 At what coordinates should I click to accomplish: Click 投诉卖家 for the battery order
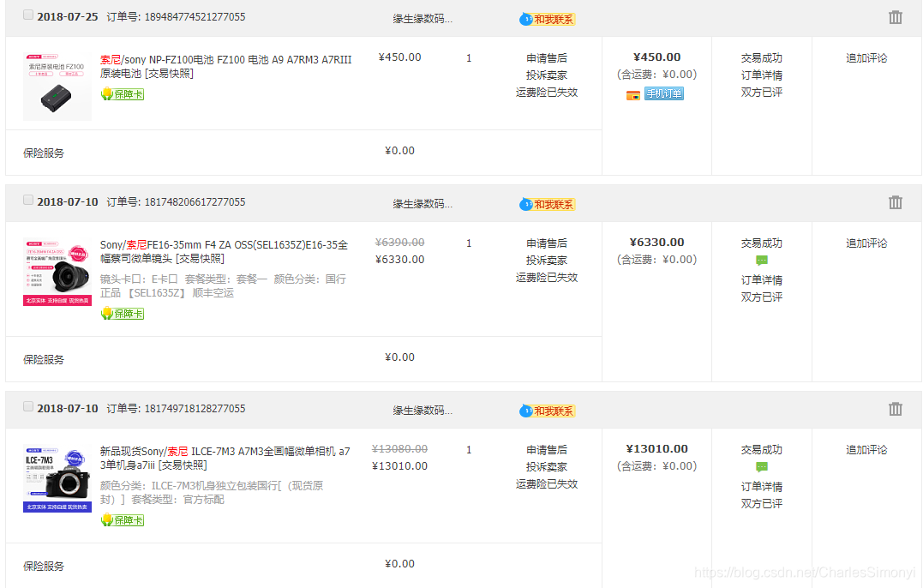click(547, 75)
